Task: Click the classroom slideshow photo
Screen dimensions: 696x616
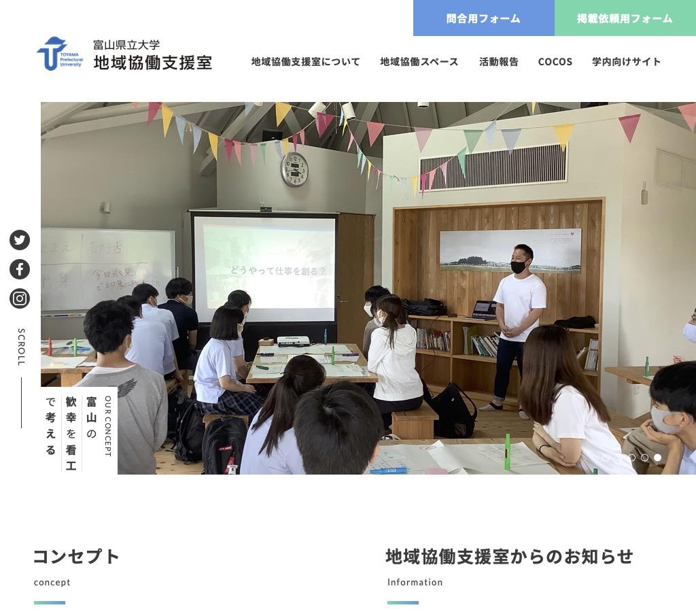Action: (368, 288)
